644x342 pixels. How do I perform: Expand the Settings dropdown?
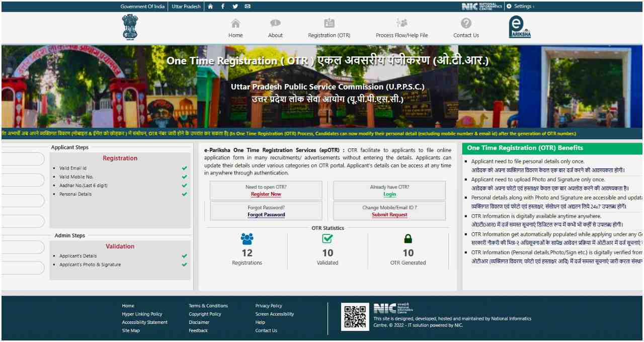coord(520,7)
